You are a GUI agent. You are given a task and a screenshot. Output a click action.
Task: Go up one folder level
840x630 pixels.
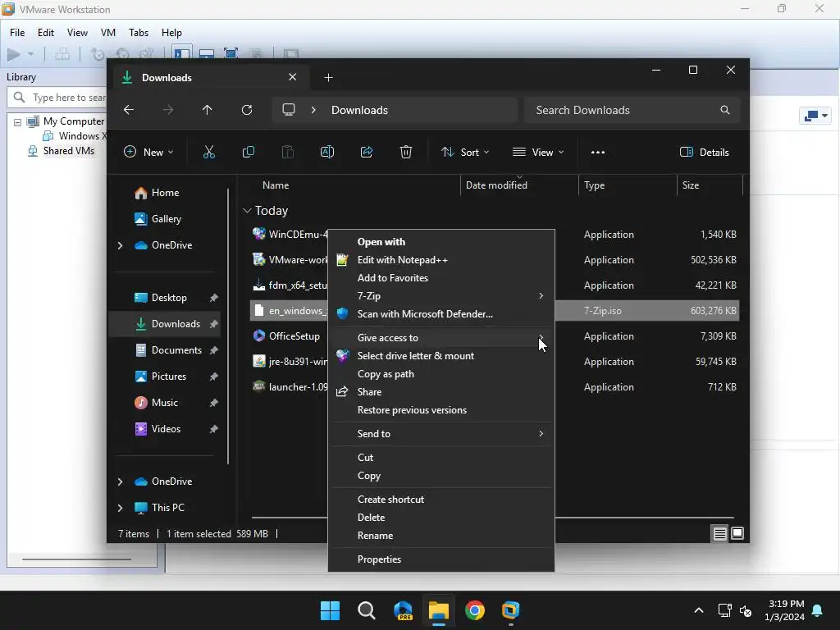coord(208,110)
